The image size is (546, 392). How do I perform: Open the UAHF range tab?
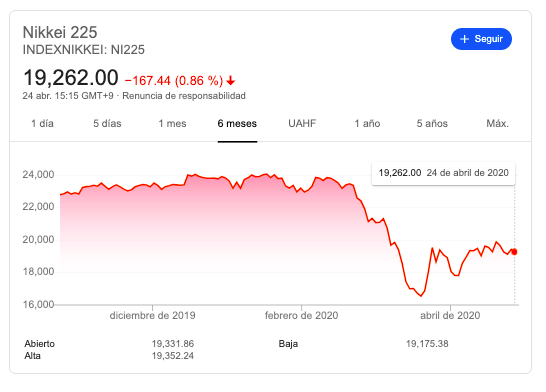coord(302,124)
